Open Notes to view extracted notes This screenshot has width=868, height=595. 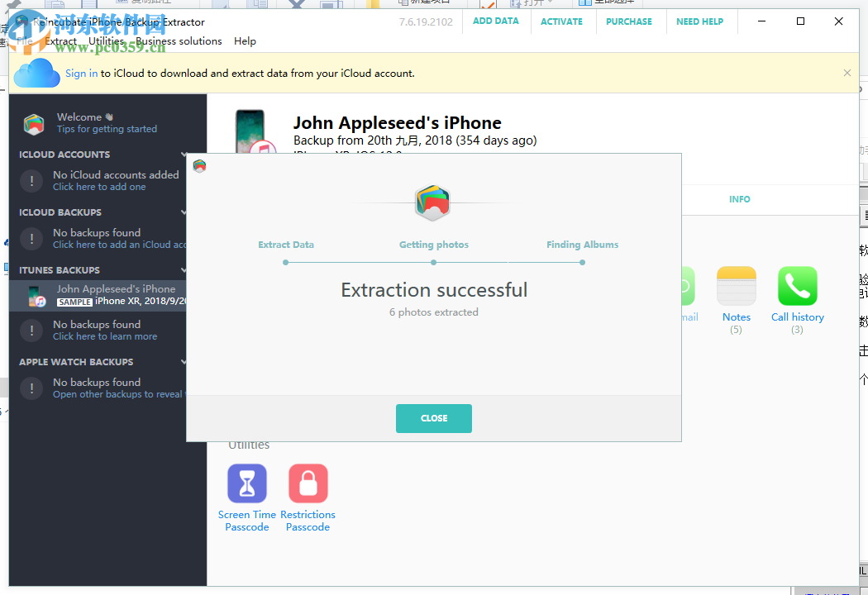tap(736, 284)
